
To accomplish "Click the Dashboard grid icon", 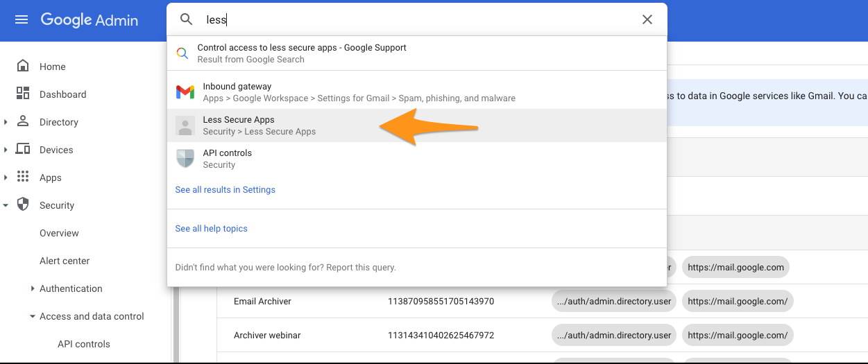I will [x=23, y=94].
